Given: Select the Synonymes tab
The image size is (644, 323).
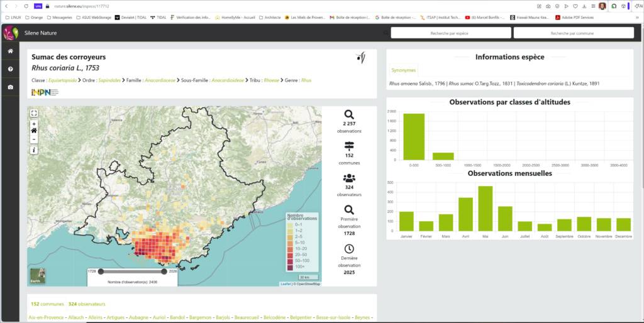Looking at the screenshot, I should tap(402, 70).
